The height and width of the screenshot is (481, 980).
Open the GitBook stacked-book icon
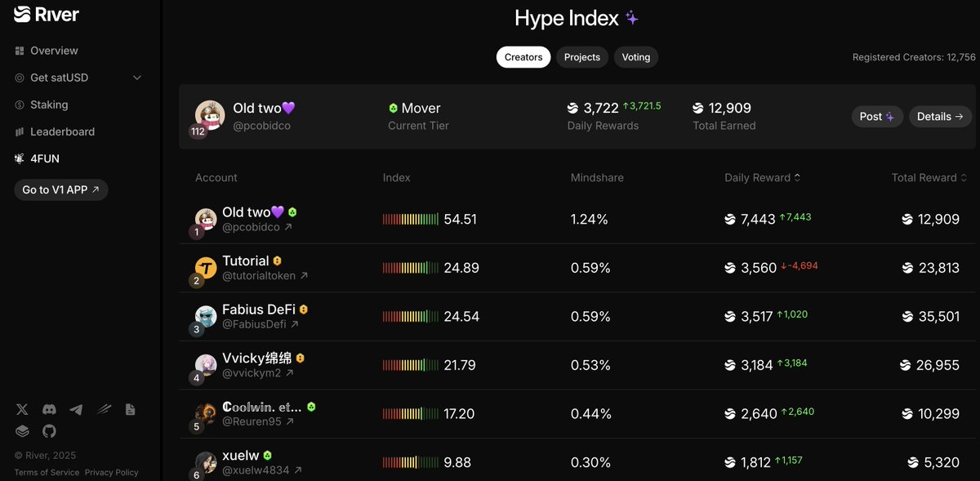pyautogui.click(x=22, y=430)
